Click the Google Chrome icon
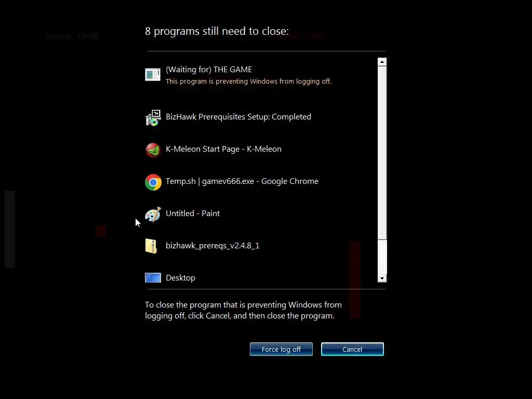Viewport: 532px width, 399px height. [153, 182]
